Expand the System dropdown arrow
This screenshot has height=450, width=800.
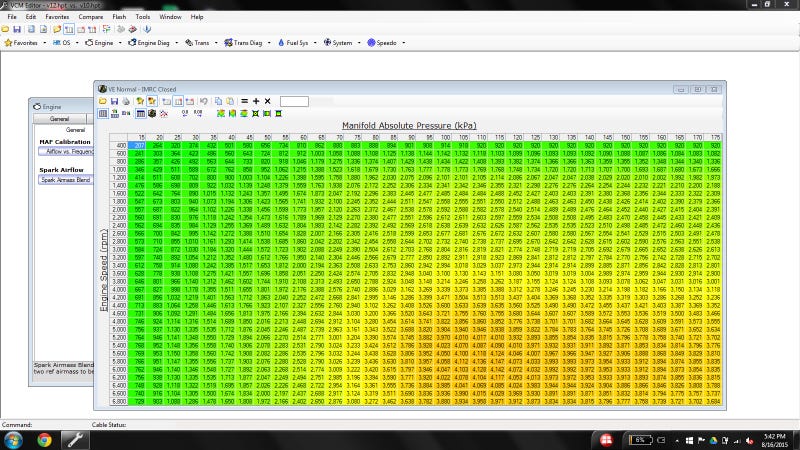[x=359, y=43]
